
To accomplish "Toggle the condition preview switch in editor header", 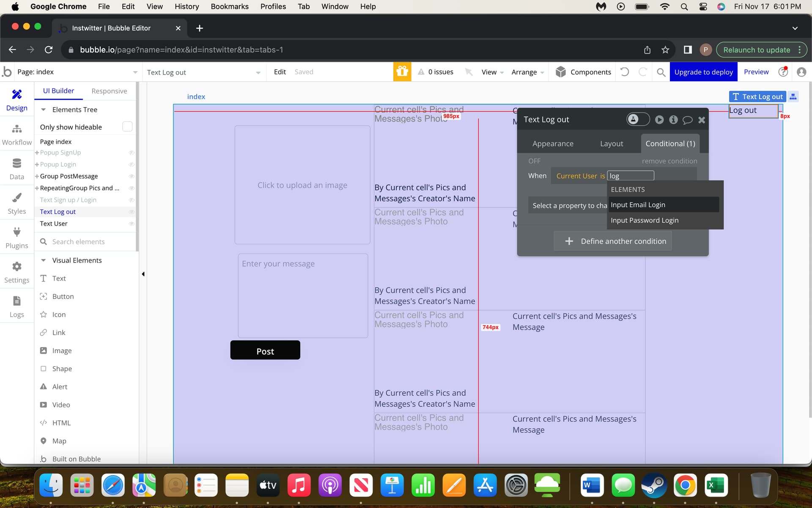I will 638,119.
